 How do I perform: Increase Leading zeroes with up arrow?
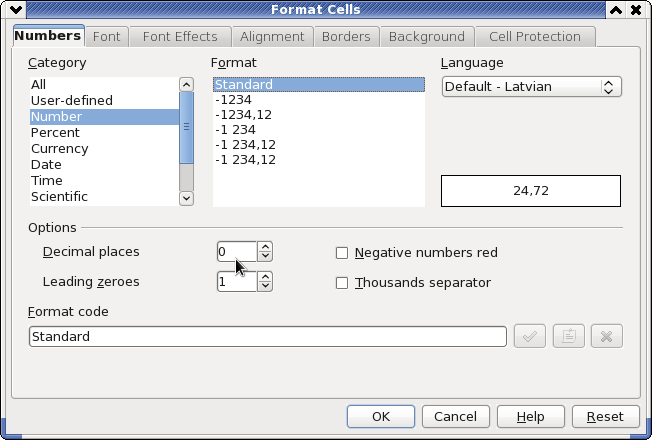265,277
